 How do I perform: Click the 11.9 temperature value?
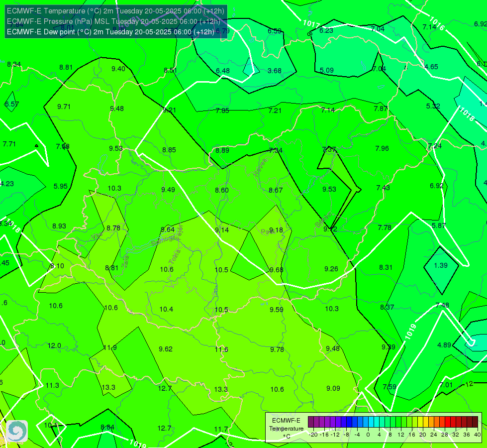coord(110,347)
